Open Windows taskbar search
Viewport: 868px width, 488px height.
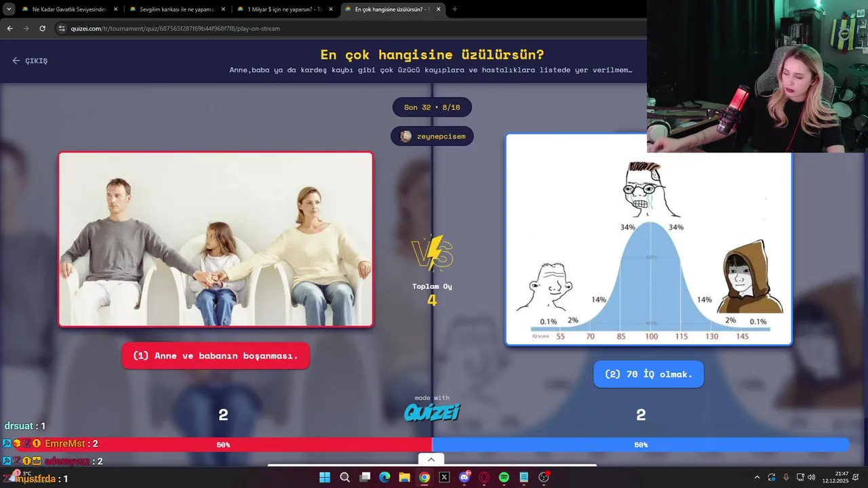(344, 477)
